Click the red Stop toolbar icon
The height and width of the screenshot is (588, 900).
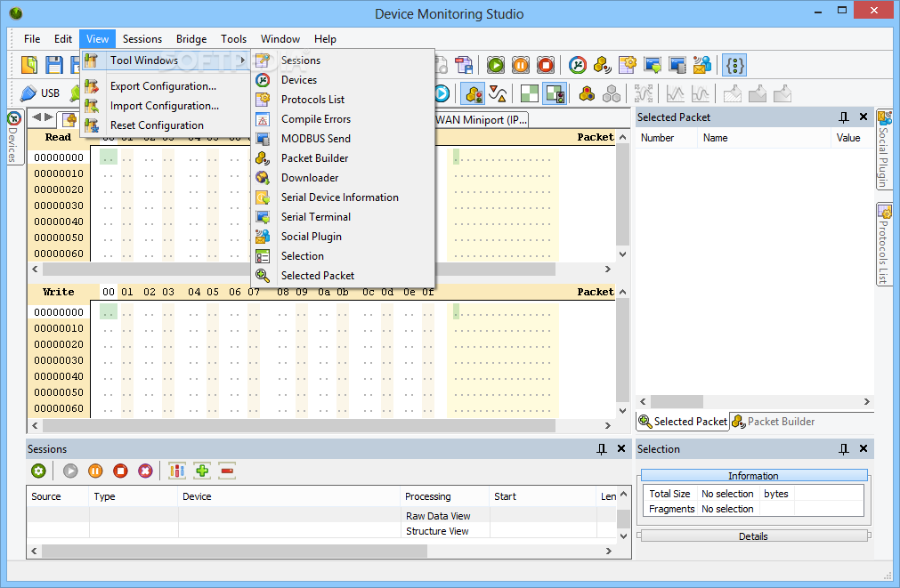click(x=546, y=65)
